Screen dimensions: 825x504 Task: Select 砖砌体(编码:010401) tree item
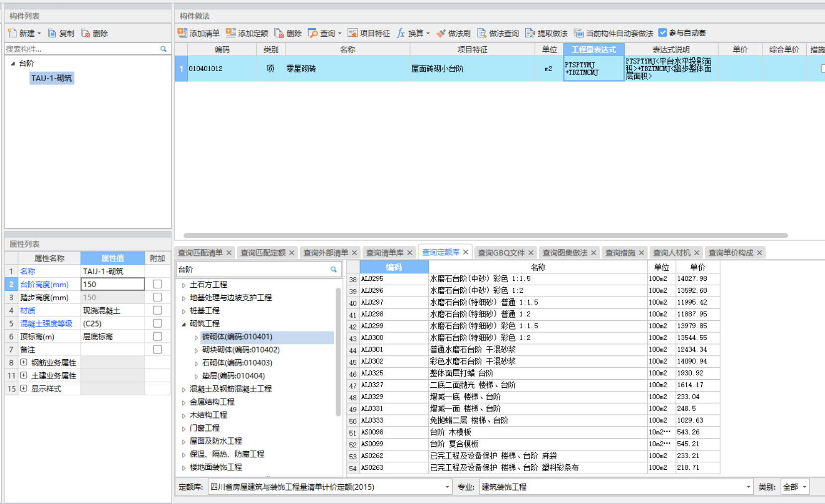click(237, 337)
